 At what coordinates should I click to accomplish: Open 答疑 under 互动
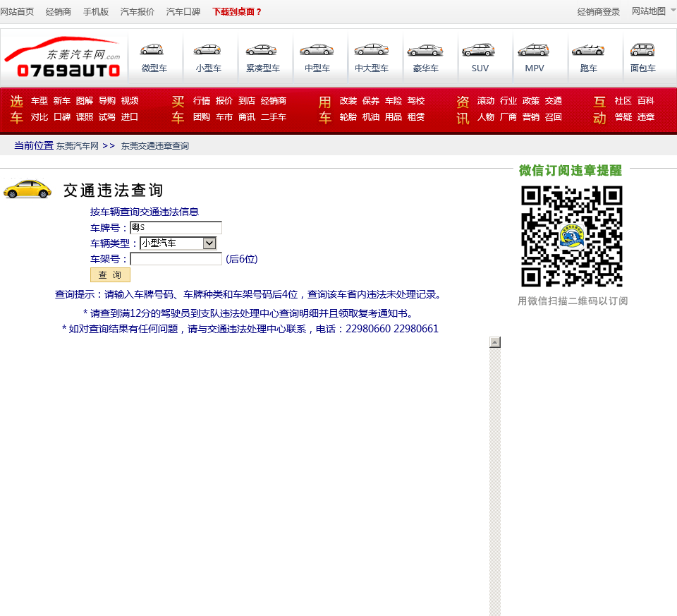[x=623, y=117]
